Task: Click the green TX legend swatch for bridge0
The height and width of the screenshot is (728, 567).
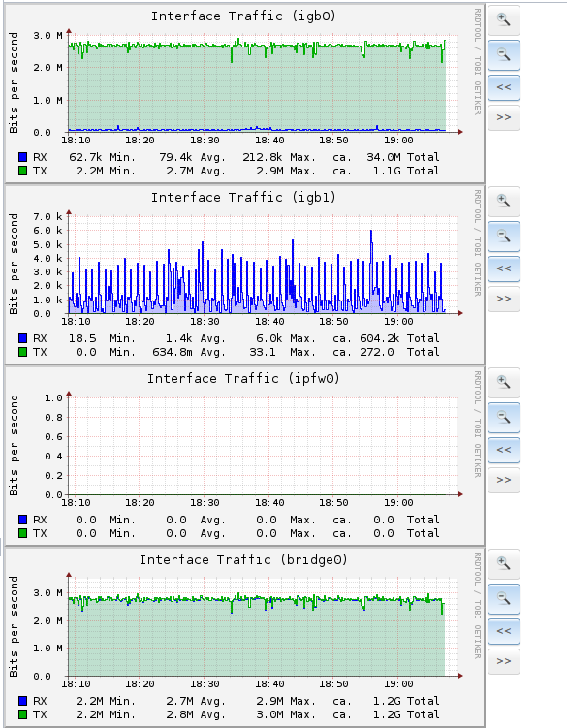Action: tap(22, 713)
